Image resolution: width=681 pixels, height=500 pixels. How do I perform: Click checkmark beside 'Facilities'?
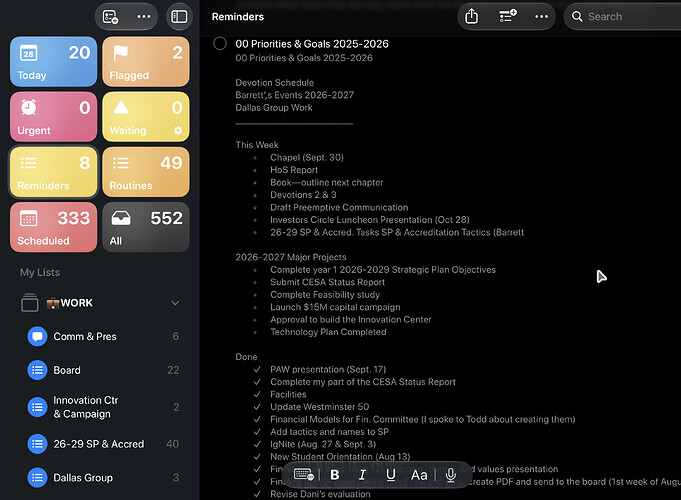click(x=257, y=394)
